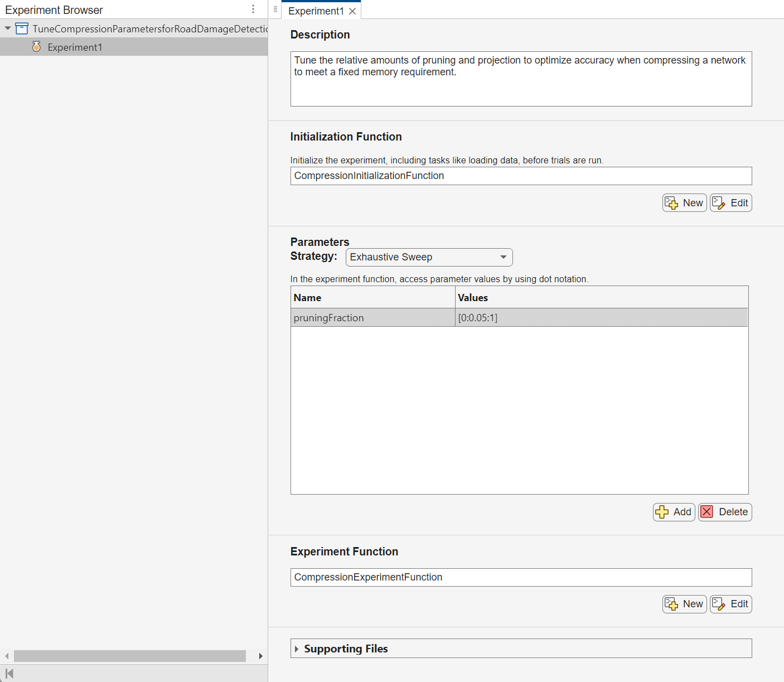Open Experiment Browser three-dot options menu

pyautogui.click(x=253, y=9)
